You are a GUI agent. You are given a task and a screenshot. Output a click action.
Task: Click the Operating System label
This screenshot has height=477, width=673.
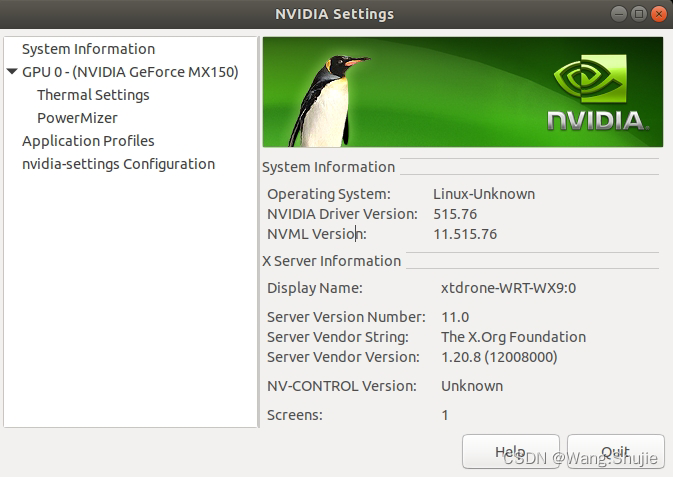[329, 194]
